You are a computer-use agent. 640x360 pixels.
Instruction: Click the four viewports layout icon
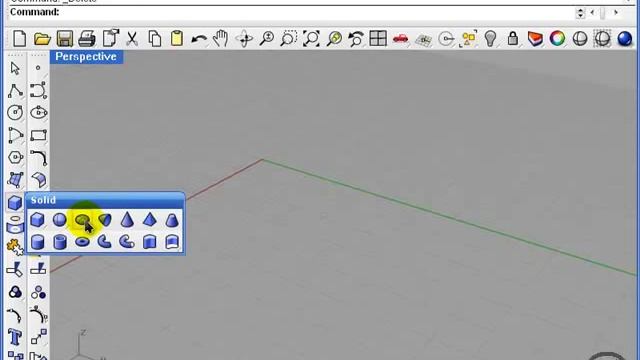378,39
